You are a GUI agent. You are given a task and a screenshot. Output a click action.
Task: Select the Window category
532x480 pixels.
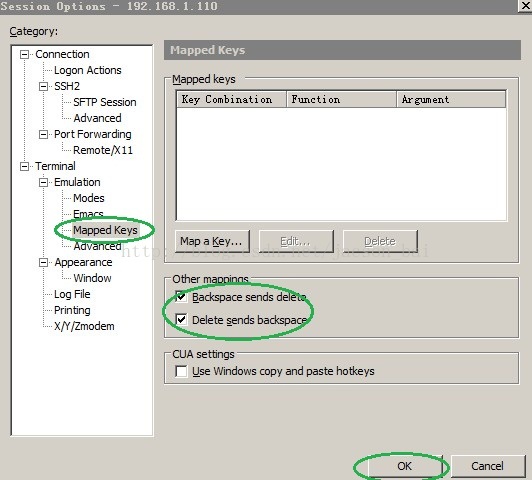click(x=92, y=278)
